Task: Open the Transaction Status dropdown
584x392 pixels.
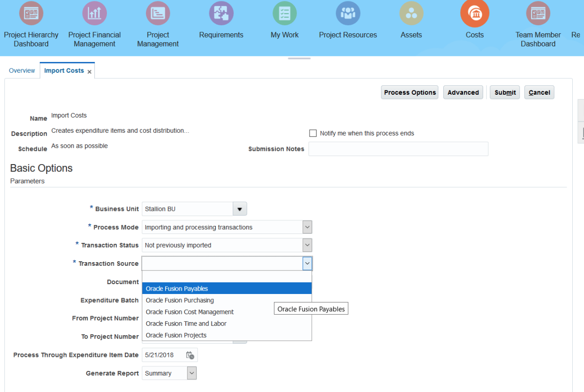Action: tap(307, 245)
